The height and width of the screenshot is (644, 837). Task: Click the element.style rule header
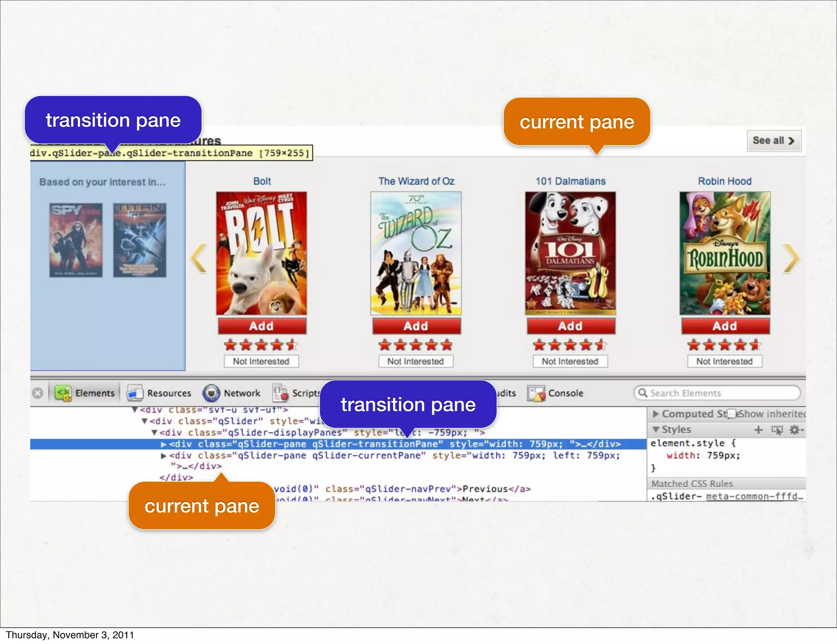point(694,443)
